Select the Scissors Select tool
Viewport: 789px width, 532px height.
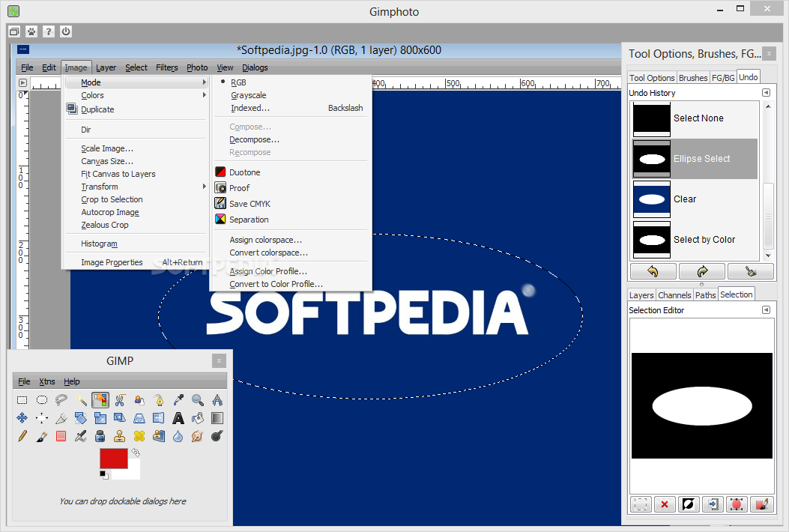120,400
